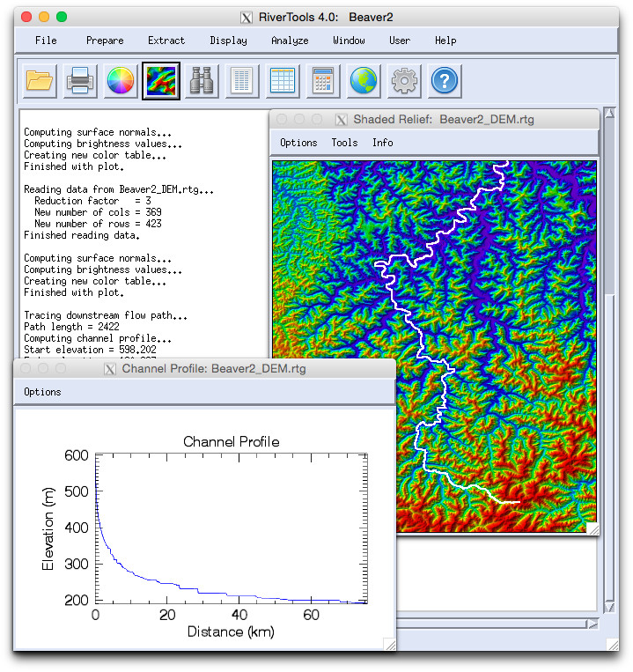Open the Prepare menu

point(105,41)
